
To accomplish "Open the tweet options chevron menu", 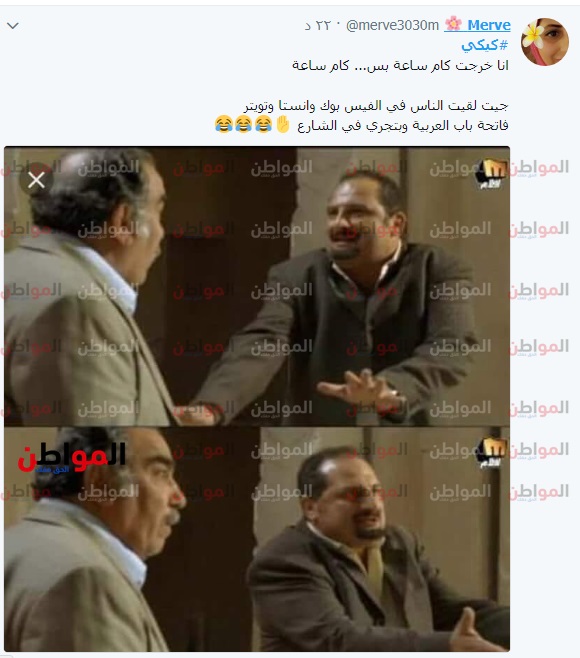I will point(13,26).
